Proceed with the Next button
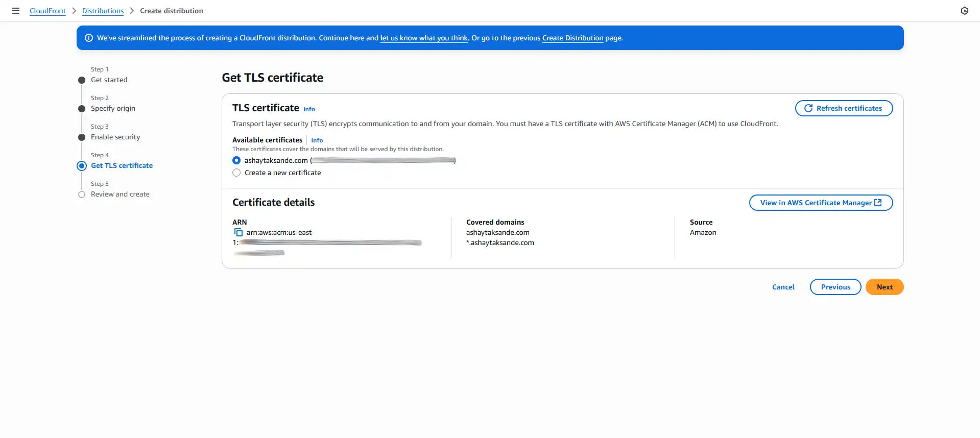 point(885,287)
